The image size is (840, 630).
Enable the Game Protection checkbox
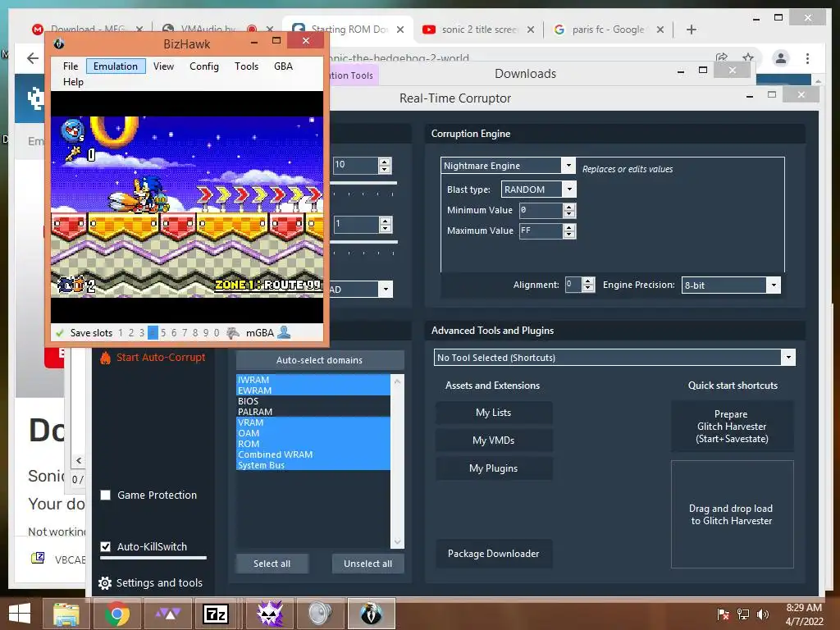point(106,495)
